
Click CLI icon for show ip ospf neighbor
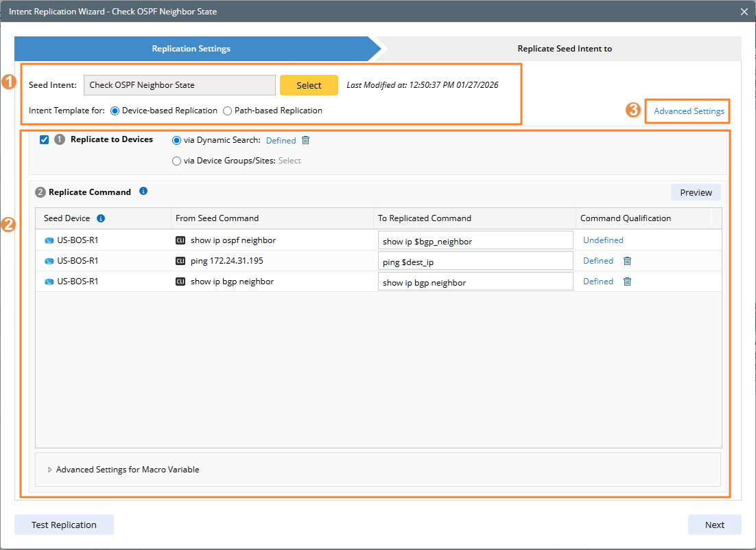click(x=180, y=240)
